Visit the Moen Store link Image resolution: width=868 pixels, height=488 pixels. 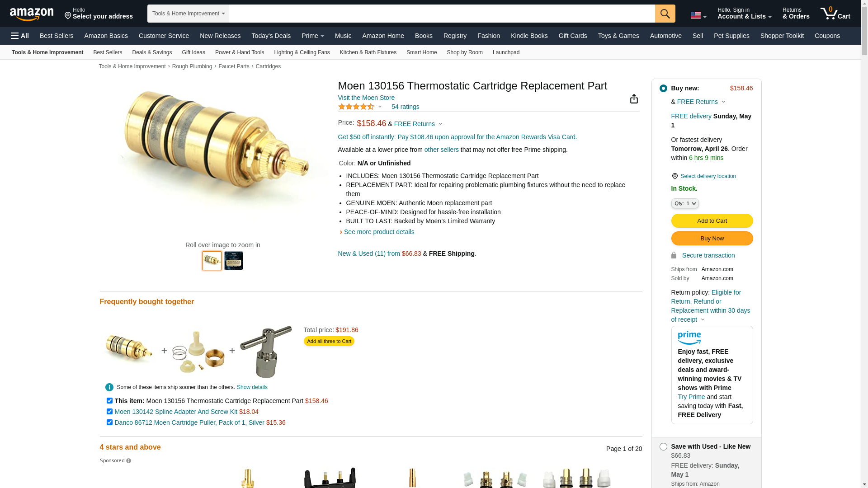coord(366,98)
